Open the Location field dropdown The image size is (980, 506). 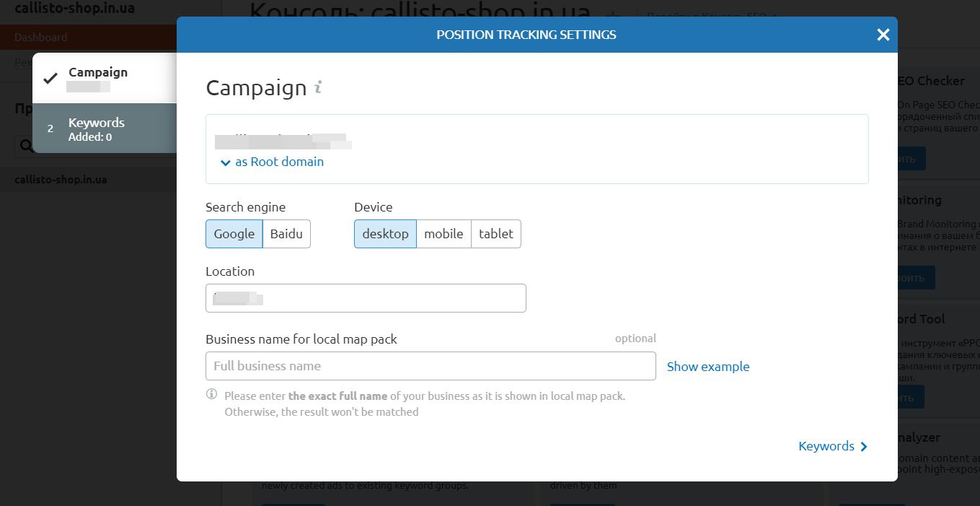[366, 298]
